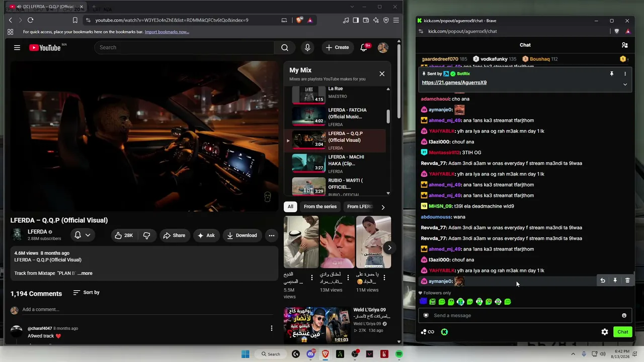Open the emote picker in message box
This screenshot has height=362, width=644.
coord(624,316)
